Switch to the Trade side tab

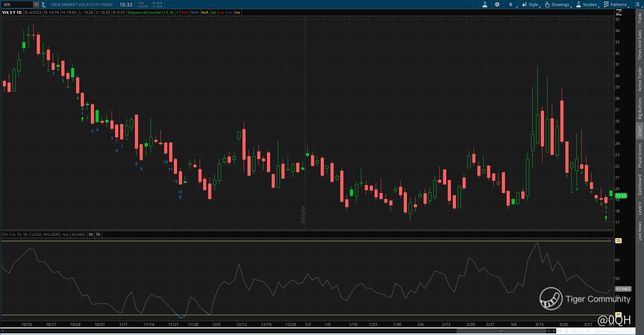point(640,18)
